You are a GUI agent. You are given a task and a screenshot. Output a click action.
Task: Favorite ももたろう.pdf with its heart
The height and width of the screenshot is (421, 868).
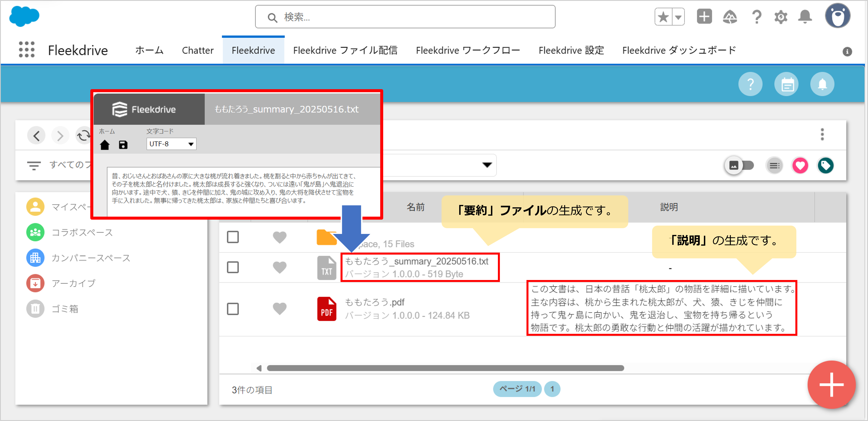pyautogui.click(x=279, y=309)
